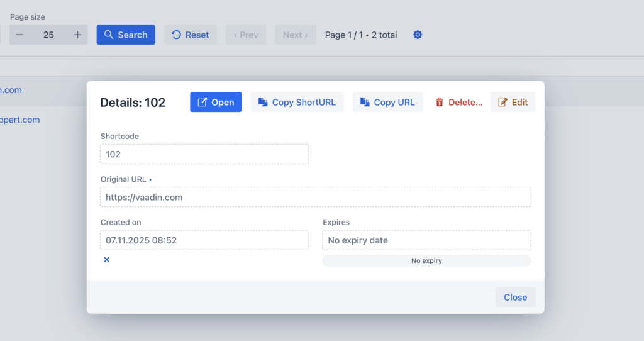This screenshot has width=644, height=341.
Task: Click the Edit button with pencil icon
Action: pos(513,102)
